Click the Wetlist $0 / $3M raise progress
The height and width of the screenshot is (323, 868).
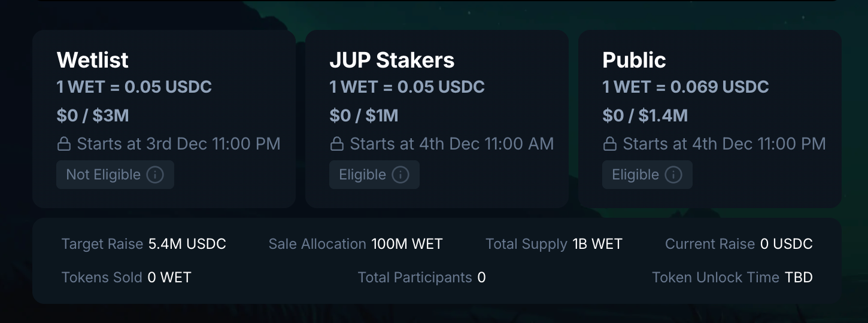93,115
